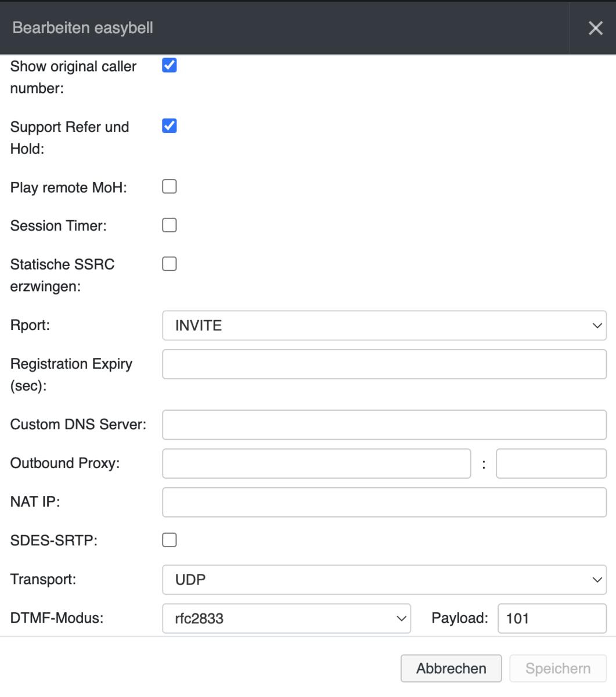Open DTMF-Modus dropdown showing rfc2833
Screen dimensions: 616x697
coord(286,619)
